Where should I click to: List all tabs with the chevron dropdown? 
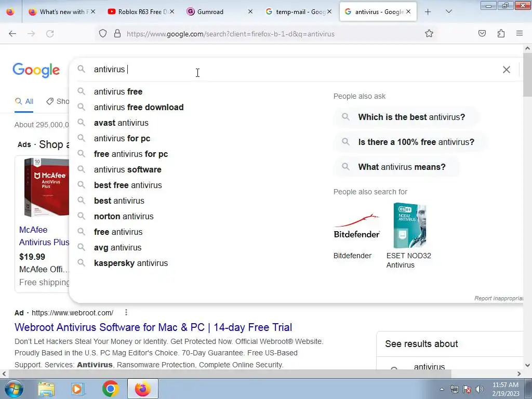(448, 12)
